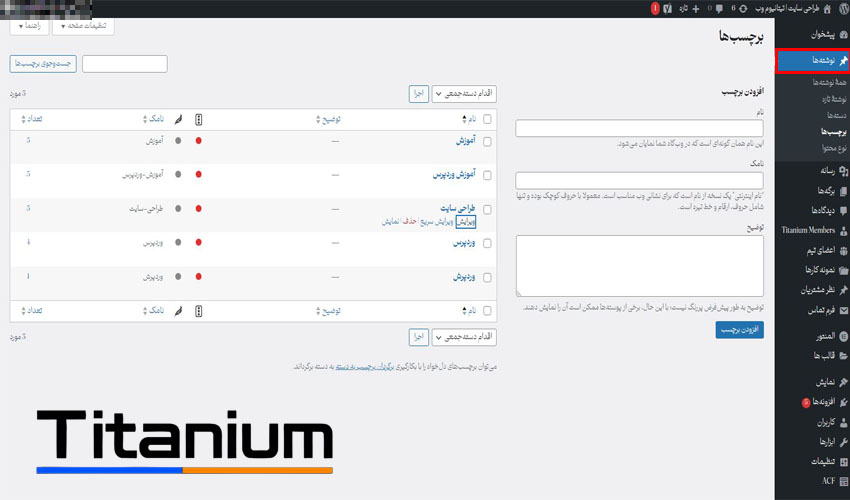Open the Yoast SEO icon in admin bar

(668, 9)
